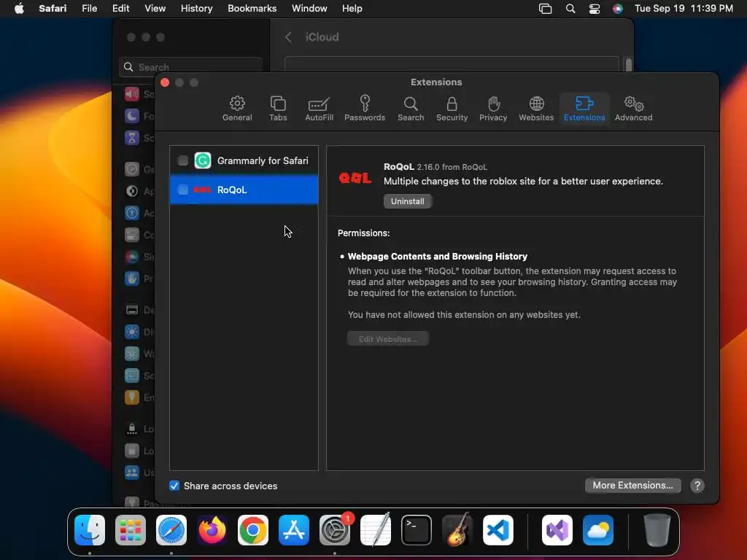Open the Advanced preferences pane
Screen dimensions: 747x560
tap(633, 109)
